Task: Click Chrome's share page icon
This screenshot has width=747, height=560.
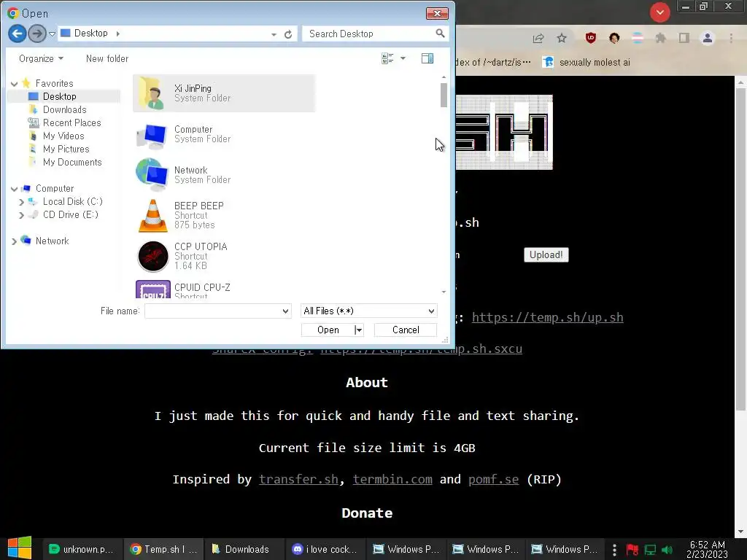Action: pyautogui.click(x=538, y=38)
